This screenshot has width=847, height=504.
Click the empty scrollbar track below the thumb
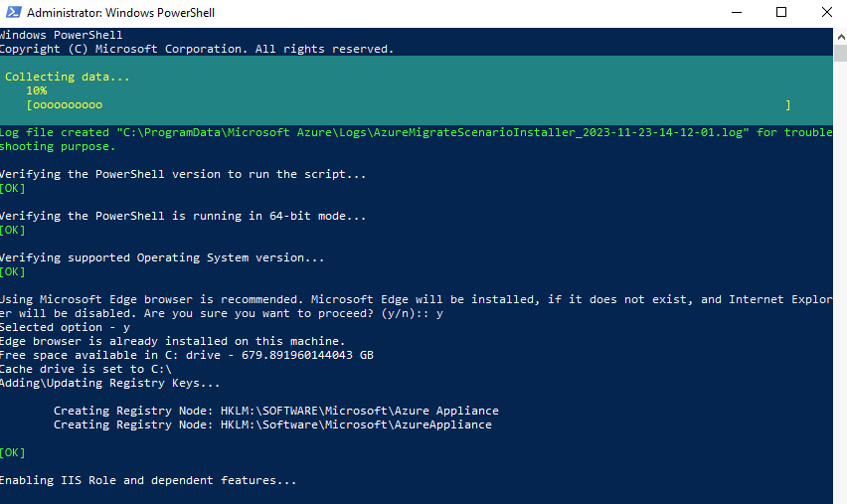(840, 281)
